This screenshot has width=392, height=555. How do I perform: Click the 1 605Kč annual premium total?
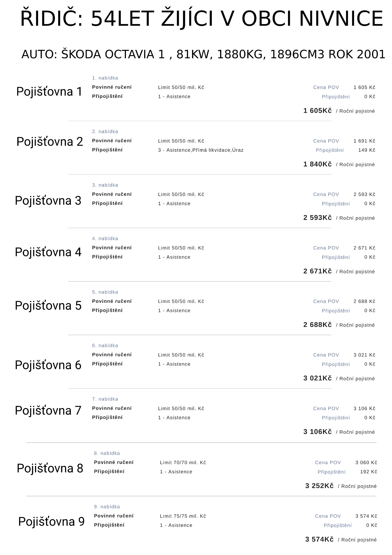click(317, 111)
